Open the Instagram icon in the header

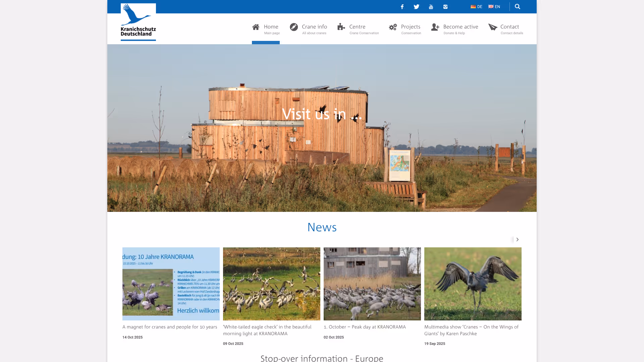(445, 7)
